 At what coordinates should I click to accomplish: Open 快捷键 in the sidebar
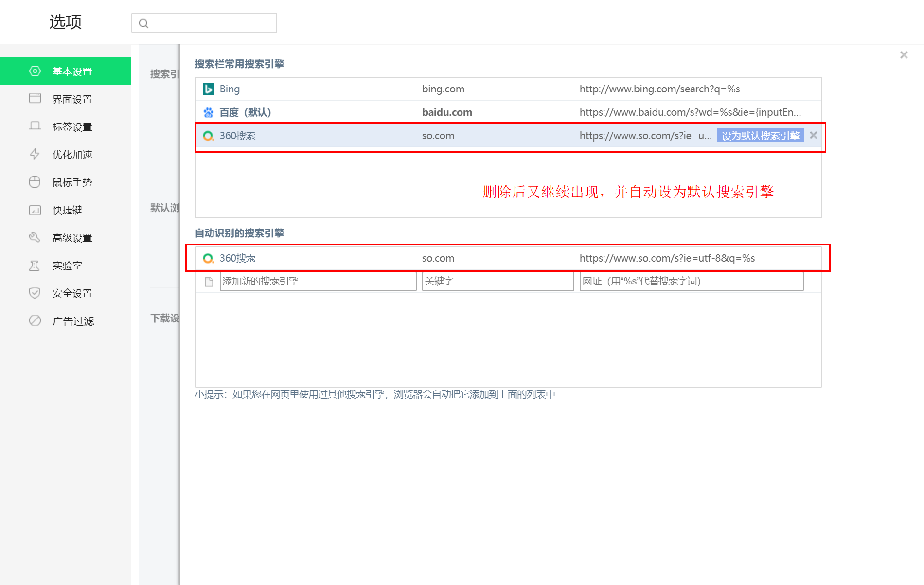pyautogui.click(x=66, y=210)
